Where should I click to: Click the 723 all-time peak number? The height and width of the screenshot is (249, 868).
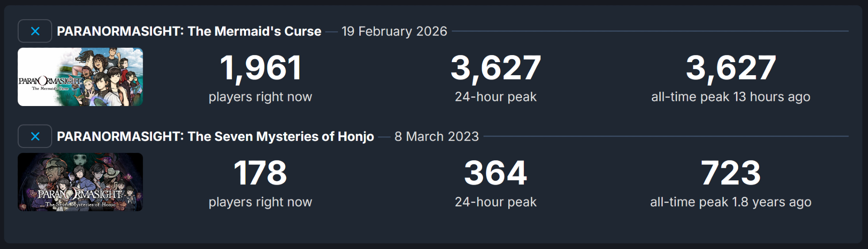coord(731,173)
